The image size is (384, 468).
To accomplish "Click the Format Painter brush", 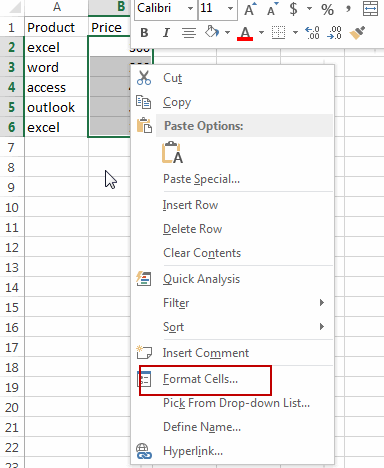I will click(x=357, y=32).
